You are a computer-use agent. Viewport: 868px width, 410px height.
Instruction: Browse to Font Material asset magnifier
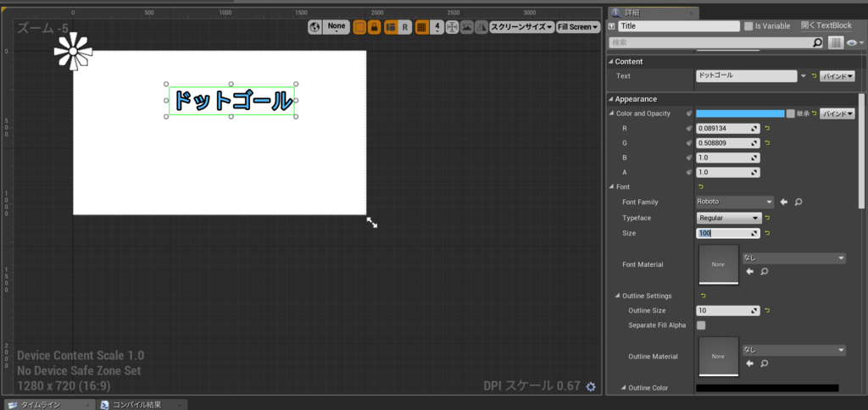(764, 272)
